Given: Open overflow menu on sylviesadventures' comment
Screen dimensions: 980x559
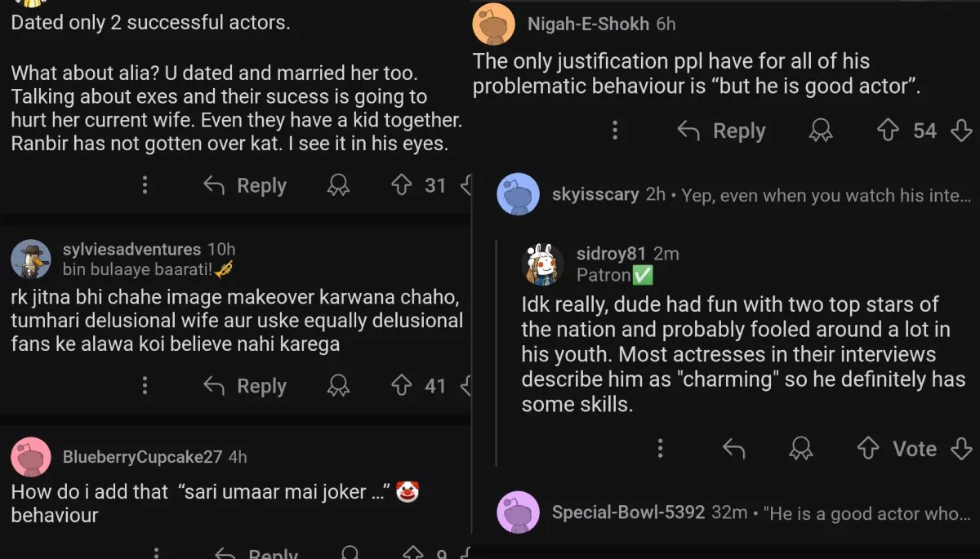Looking at the screenshot, I should 145,385.
